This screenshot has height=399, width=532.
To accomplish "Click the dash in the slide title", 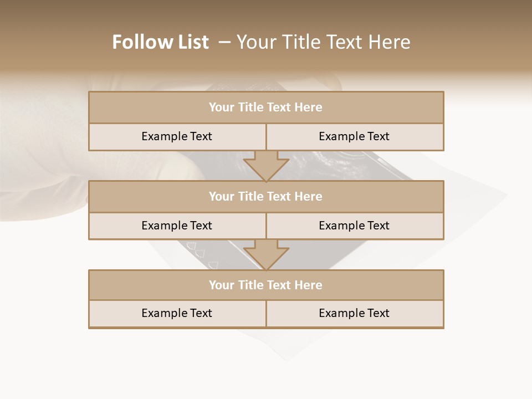I will pos(224,42).
